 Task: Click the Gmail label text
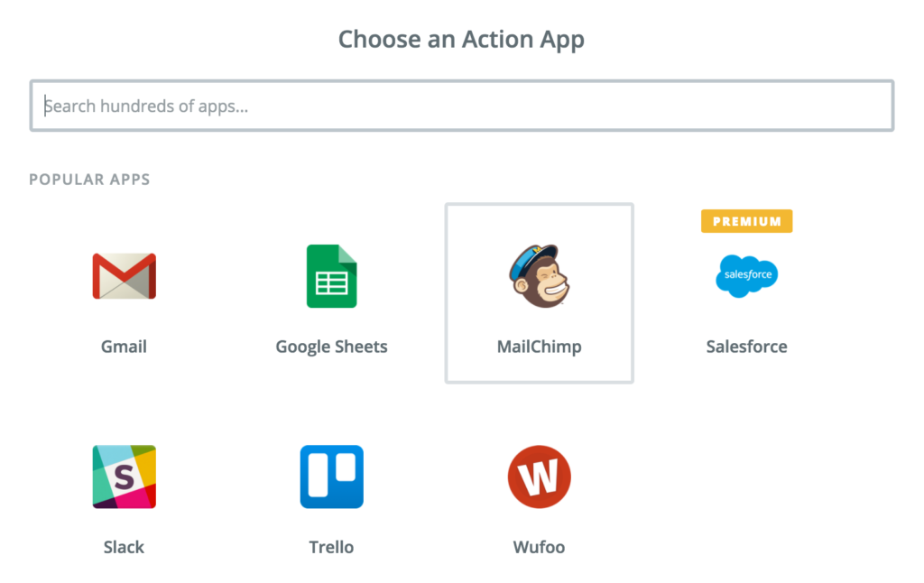[124, 347]
